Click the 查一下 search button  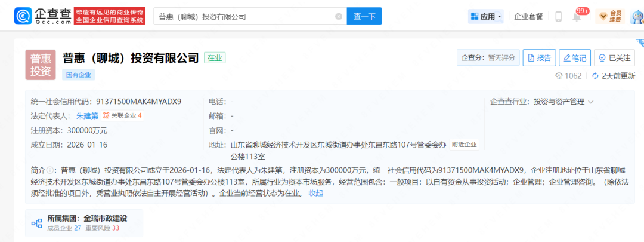(x=364, y=17)
